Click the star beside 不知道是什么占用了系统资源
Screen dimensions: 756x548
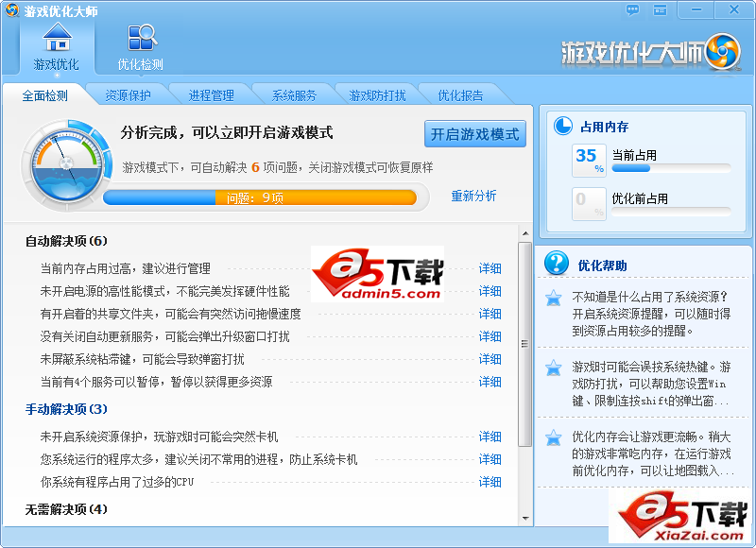click(554, 299)
